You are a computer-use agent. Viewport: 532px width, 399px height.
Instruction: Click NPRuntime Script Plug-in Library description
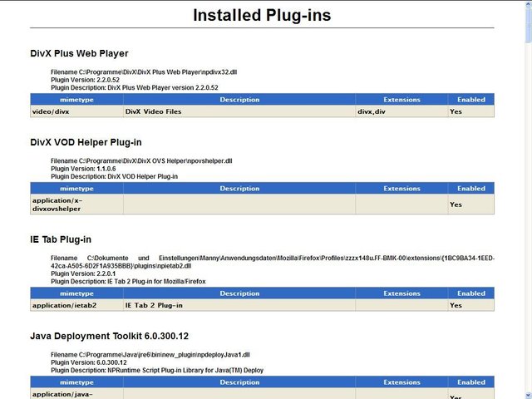(157, 370)
